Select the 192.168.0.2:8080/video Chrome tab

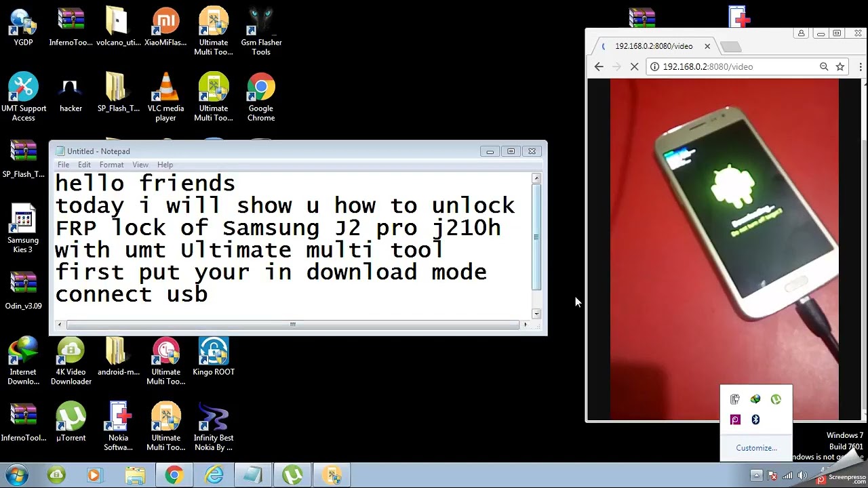(x=654, y=46)
